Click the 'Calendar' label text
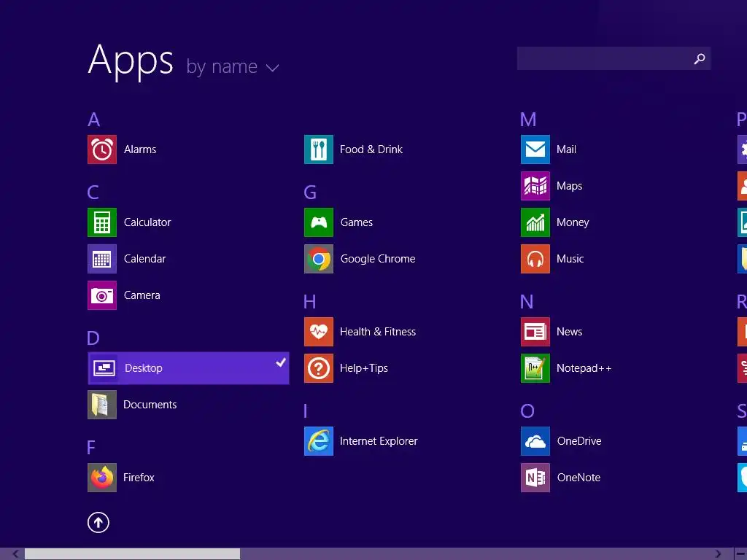747x560 pixels. pyautogui.click(x=145, y=259)
